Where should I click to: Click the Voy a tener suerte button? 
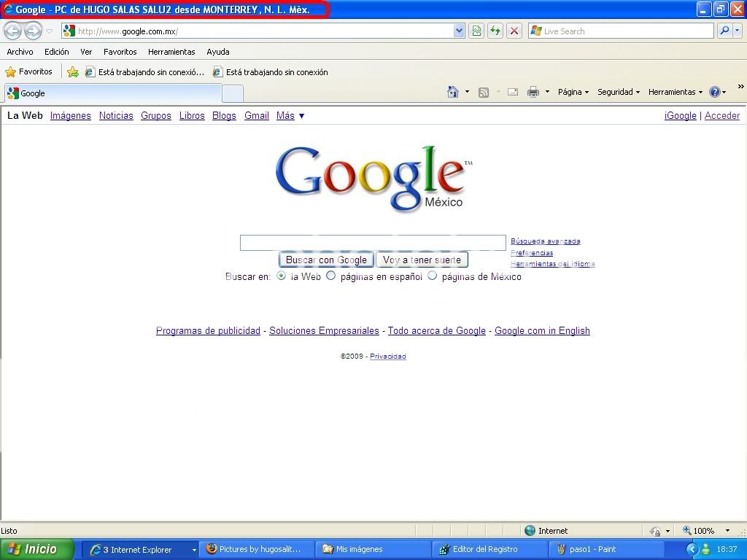[422, 260]
